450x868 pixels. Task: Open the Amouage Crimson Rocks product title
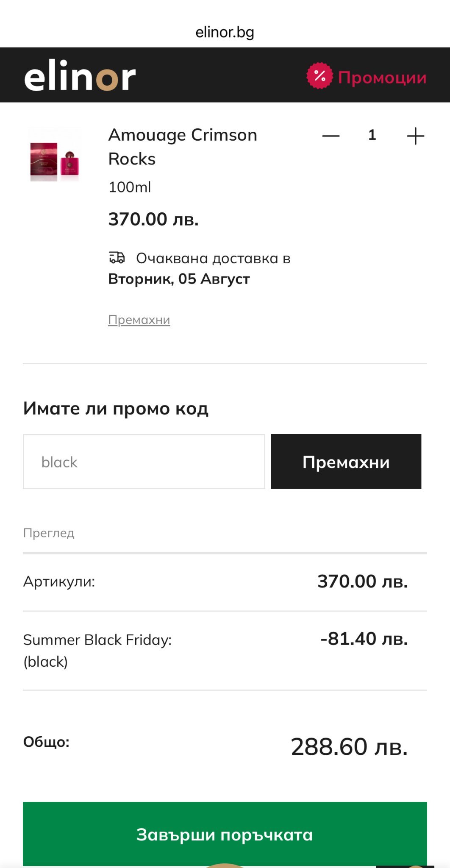click(x=183, y=147)
